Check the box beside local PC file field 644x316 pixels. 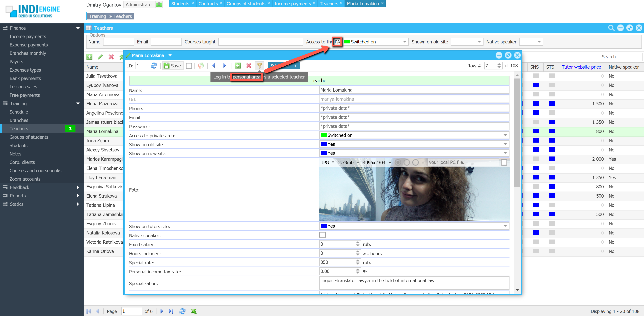(x=504, y=163)
